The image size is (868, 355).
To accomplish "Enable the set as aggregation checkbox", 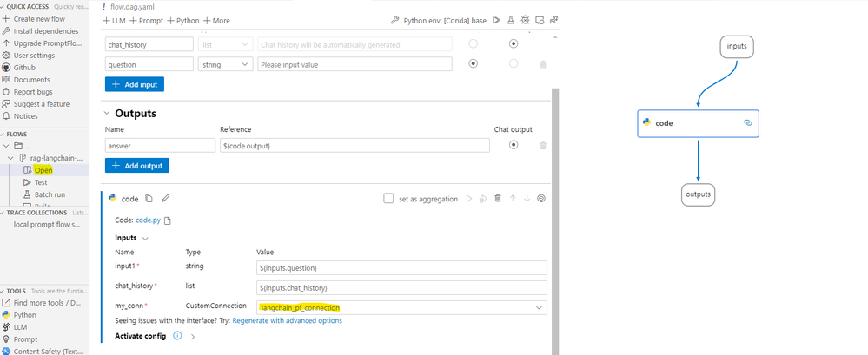I will 388,199.
